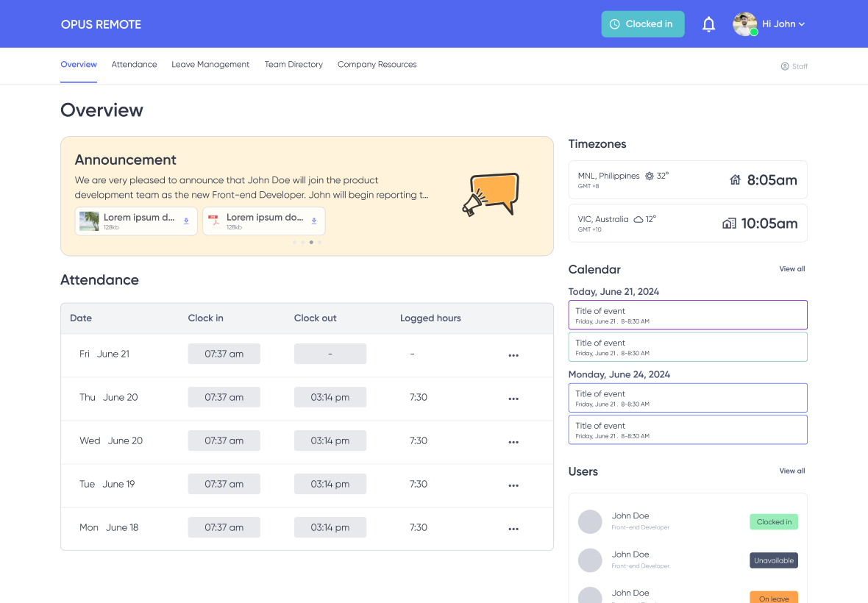
Task: Click the megaphone announcement illustration
Action: (x=490, y=195)
